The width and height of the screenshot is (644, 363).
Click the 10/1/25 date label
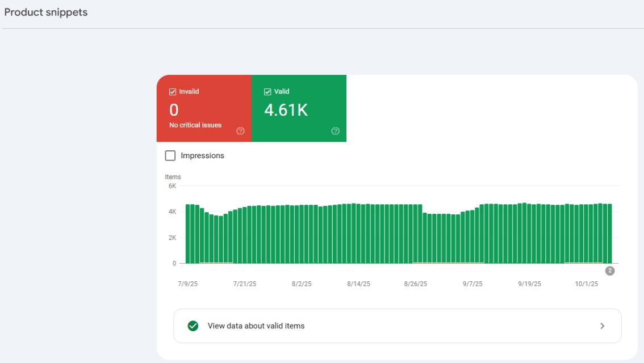coord(587,284)
